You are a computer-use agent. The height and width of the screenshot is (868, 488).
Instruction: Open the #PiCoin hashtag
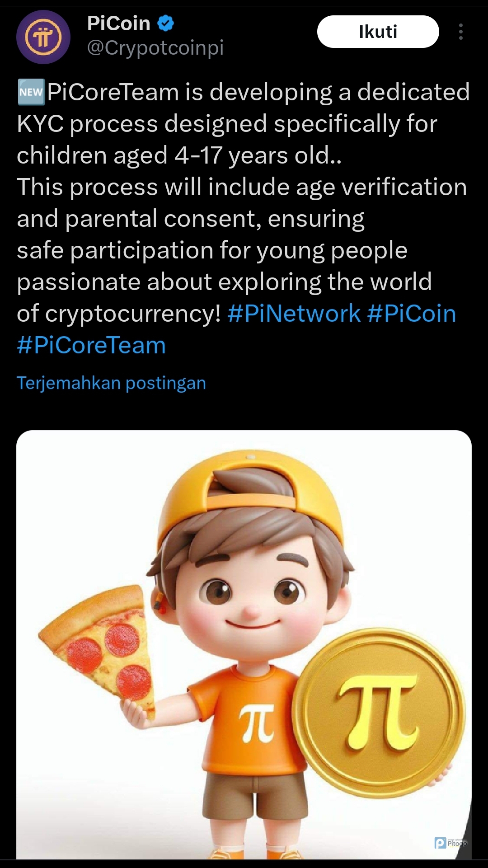pos(412,313)
